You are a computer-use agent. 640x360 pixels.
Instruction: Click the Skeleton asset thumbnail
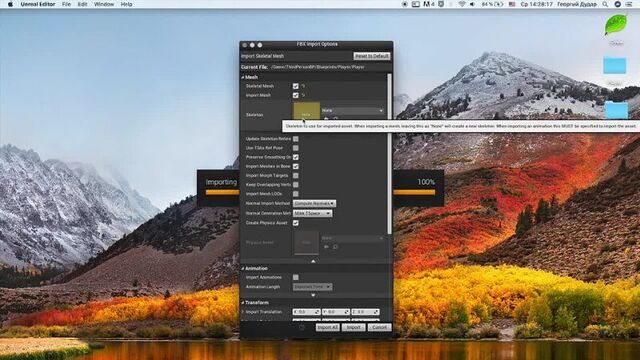coord(306,112)
